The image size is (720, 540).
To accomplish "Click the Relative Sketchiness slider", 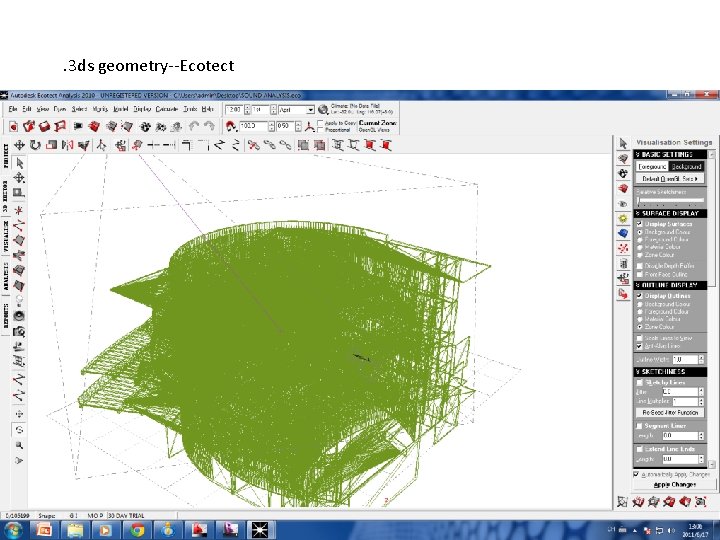I will coord(670,200).
